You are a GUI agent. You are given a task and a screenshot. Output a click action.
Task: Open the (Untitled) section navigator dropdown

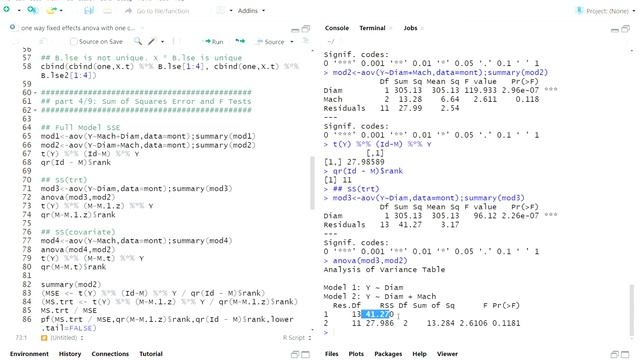point(62,338)
